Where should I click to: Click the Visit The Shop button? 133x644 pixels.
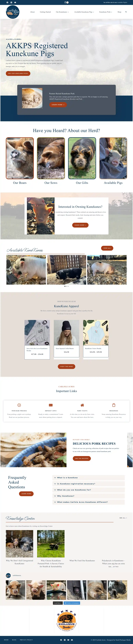click(66, 366)
